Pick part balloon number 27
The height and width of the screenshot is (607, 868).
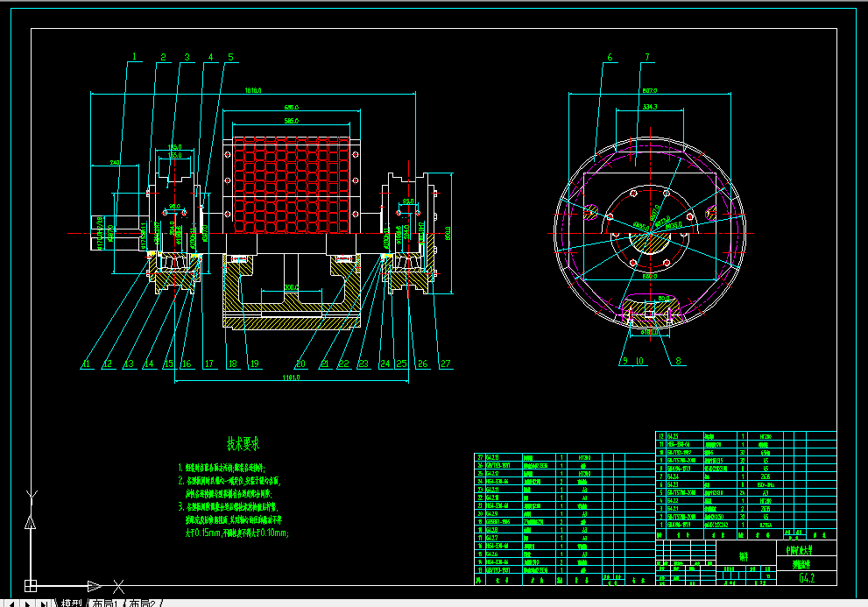coord(446,363)
